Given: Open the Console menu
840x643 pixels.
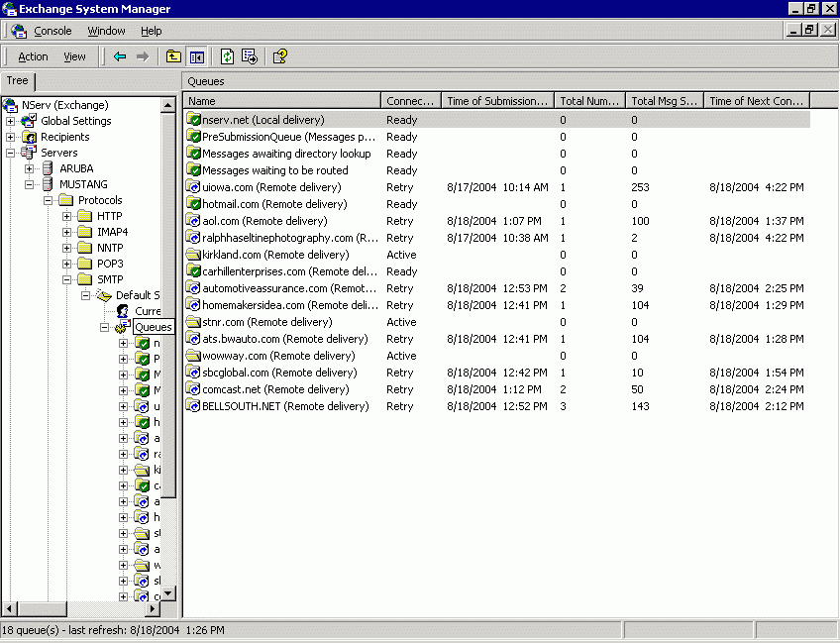Looking at the screenshot, I should 52,31.
